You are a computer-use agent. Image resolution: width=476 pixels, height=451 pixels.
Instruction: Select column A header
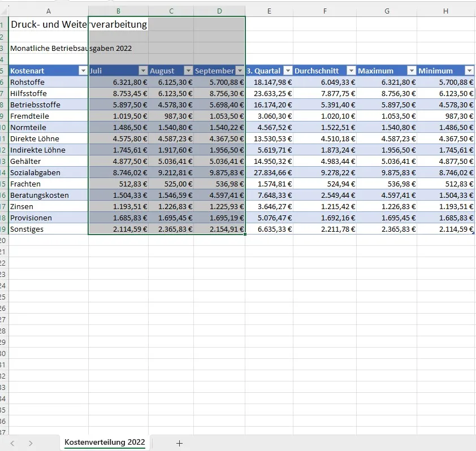[48, 11]
